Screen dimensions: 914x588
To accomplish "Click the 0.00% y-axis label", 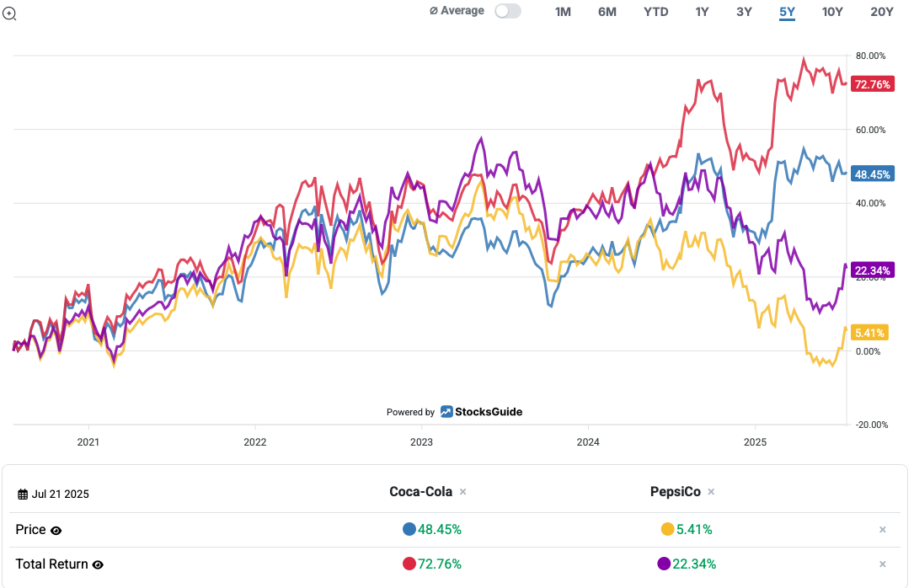I will [x=868, y=351].
